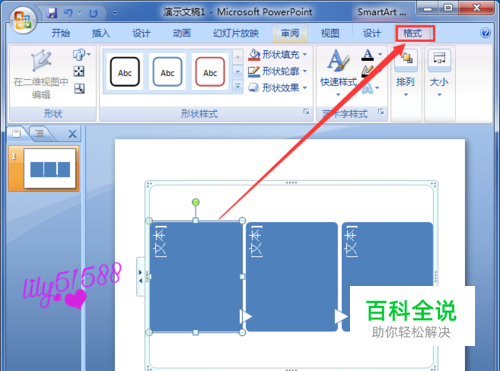Customize the quick access toolbar dropdown

[x=115, y=13]
